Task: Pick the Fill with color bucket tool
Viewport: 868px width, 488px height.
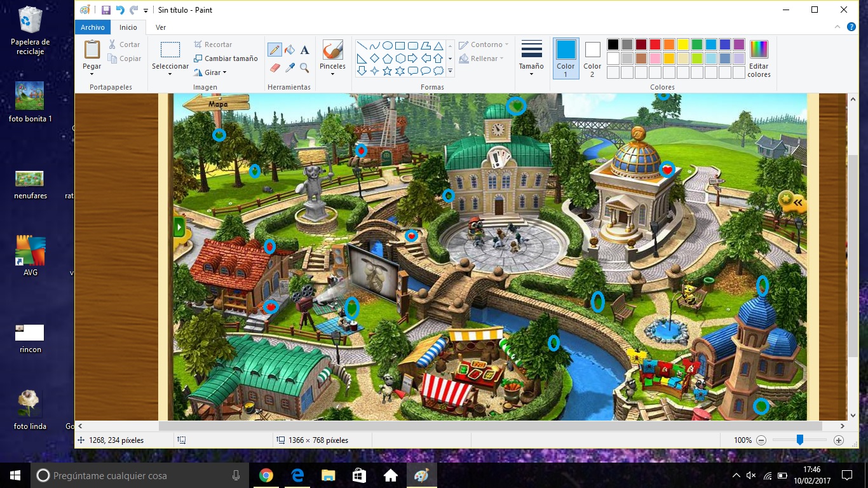Action: tap(290, 50)
